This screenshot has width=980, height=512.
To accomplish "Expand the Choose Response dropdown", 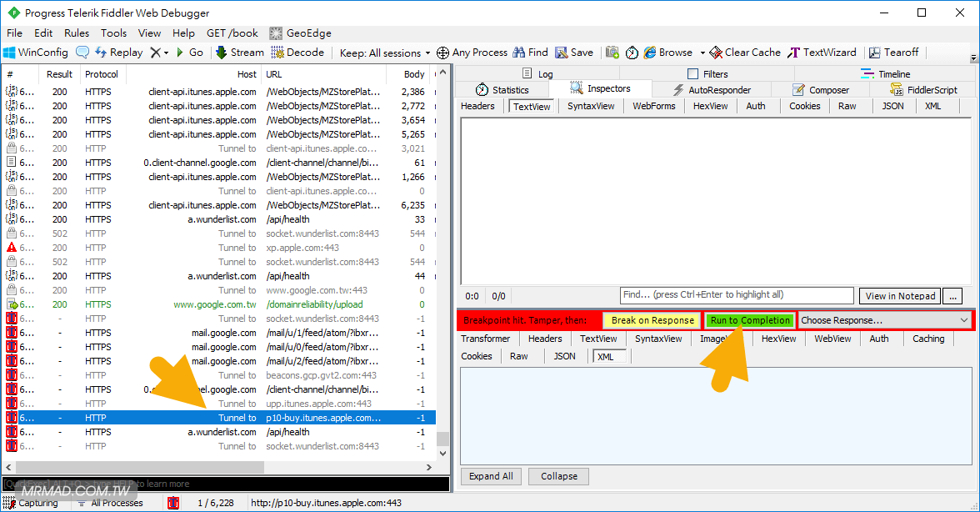I will pyautogui.click(x=885, y=320).
